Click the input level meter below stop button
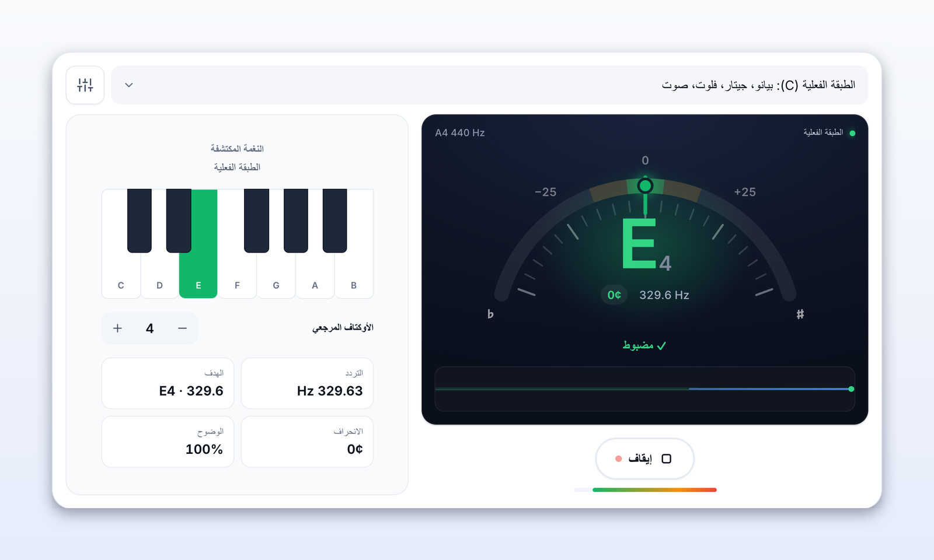 [x=645, y=490]
